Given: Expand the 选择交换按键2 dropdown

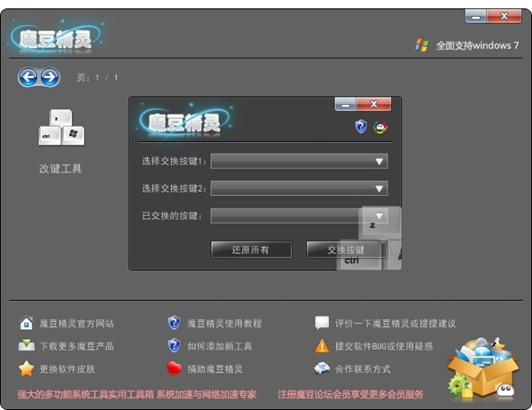Looking at the screenshot, I should click(x=300, y=188).
